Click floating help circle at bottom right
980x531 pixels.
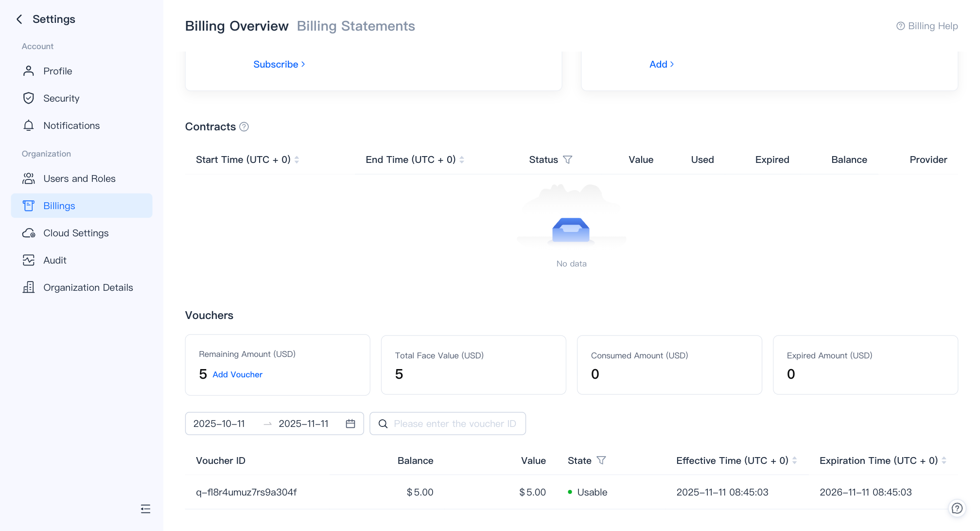pyautogui.click(x=957, y=508)
